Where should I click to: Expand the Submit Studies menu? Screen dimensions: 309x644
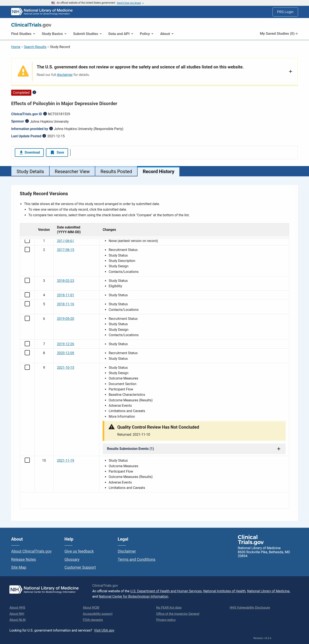point(87,34)
